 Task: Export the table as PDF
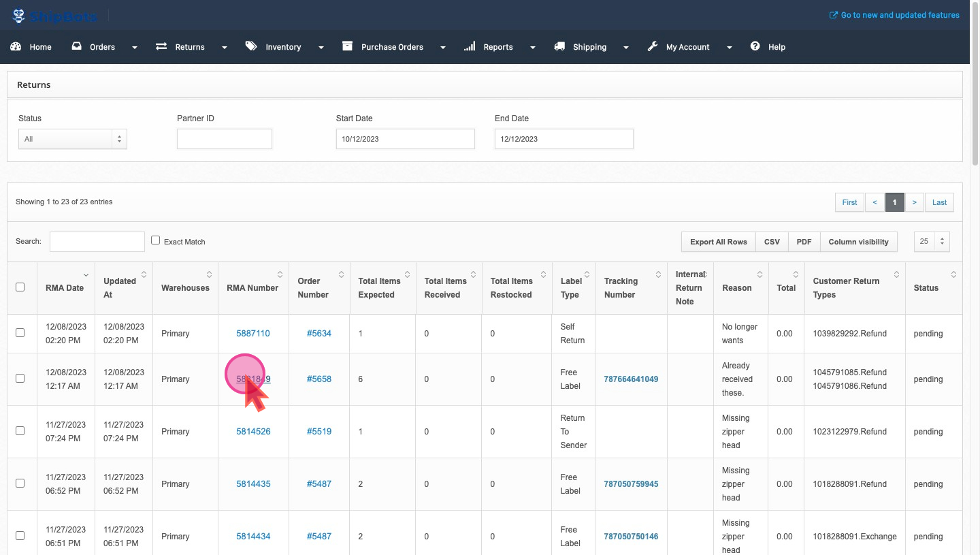coord(804,242)
